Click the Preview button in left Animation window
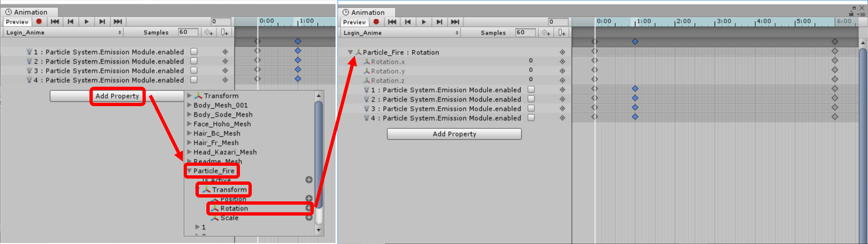 [17, 22]
